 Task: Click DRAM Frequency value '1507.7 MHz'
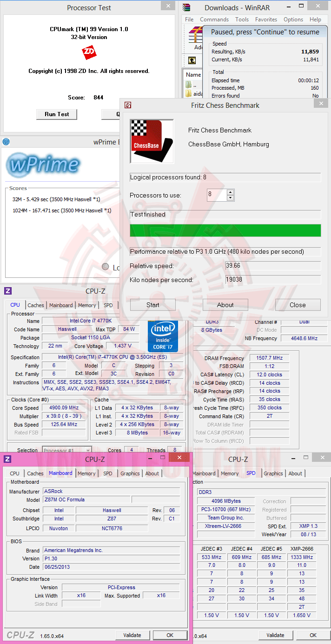[270, 358]
